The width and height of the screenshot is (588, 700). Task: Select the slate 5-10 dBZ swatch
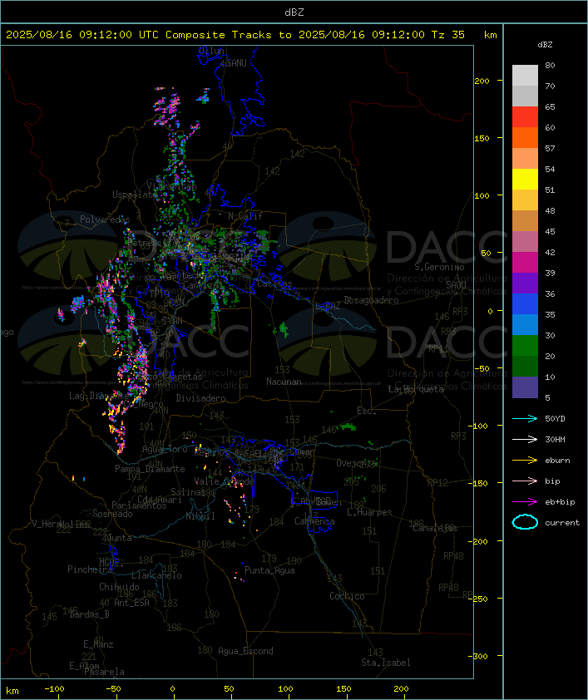tap(525, 387)
